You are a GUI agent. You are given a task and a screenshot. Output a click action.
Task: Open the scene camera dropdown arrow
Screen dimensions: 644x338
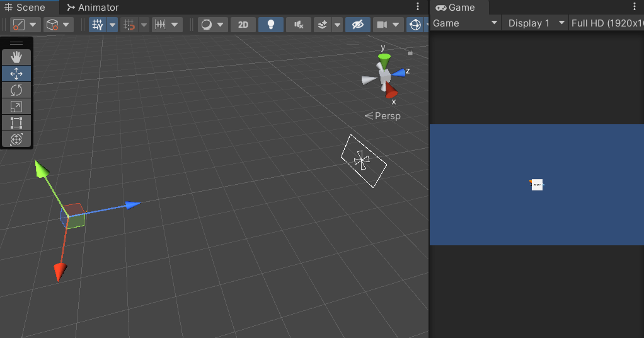[x=396, y=25]
